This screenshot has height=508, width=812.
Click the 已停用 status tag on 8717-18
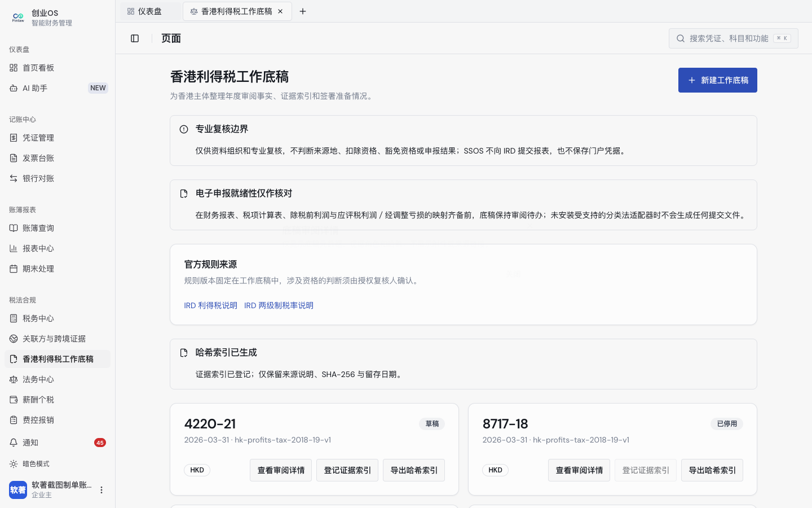(727, 424)
